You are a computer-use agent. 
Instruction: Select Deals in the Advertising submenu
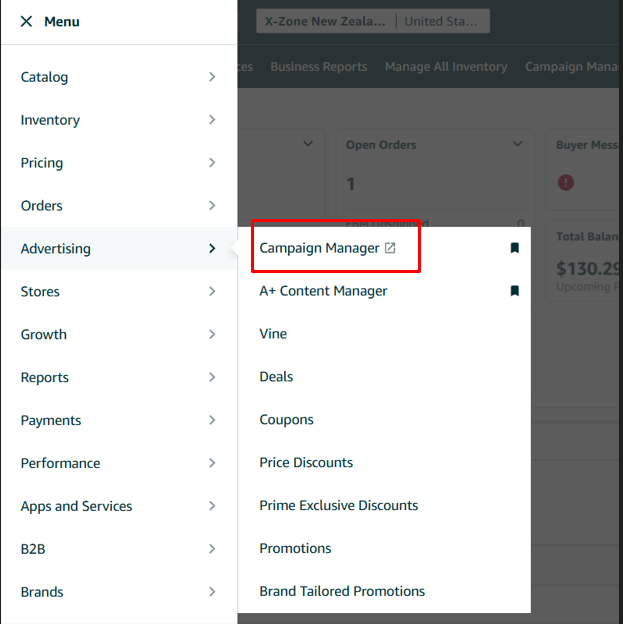pyautogui.click(x=276, y=377)
